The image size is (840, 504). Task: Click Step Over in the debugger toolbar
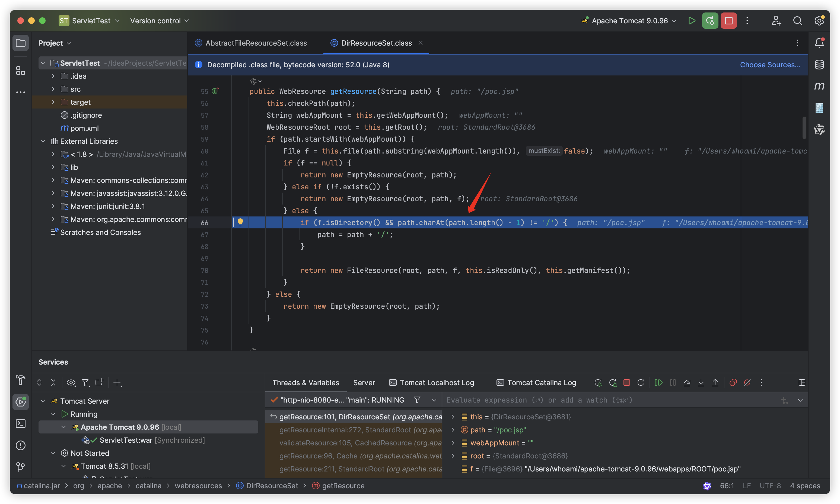tap(687, 382)
